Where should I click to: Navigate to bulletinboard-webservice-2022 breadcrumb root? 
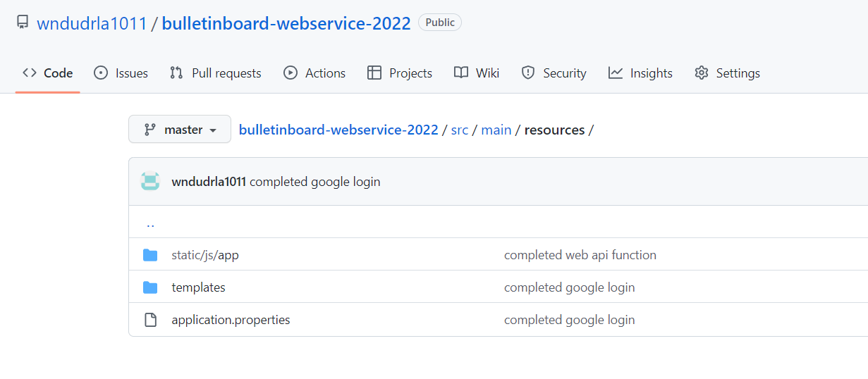338,130
